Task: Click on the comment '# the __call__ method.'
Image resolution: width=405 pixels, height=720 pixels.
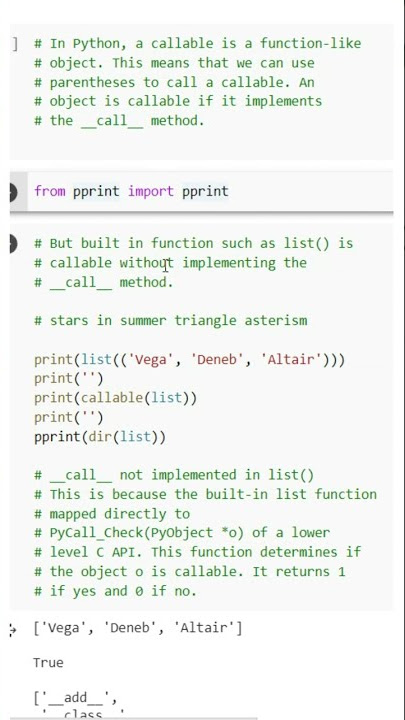Action: pos(119,121)
